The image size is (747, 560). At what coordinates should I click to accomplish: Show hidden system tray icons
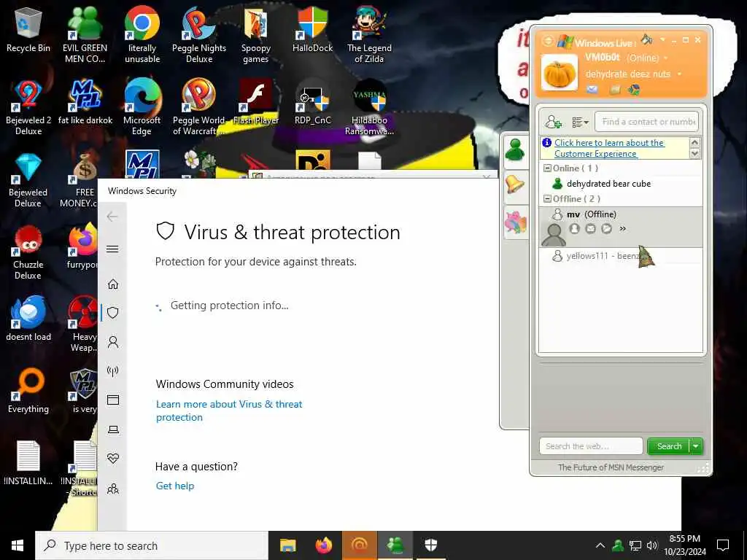click(600, 545)
